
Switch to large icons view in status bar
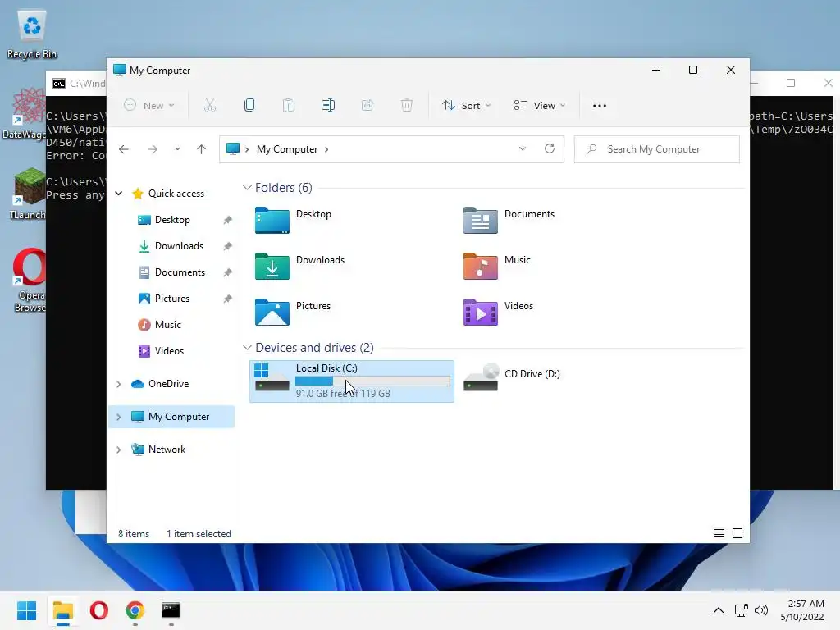(737, 533)
